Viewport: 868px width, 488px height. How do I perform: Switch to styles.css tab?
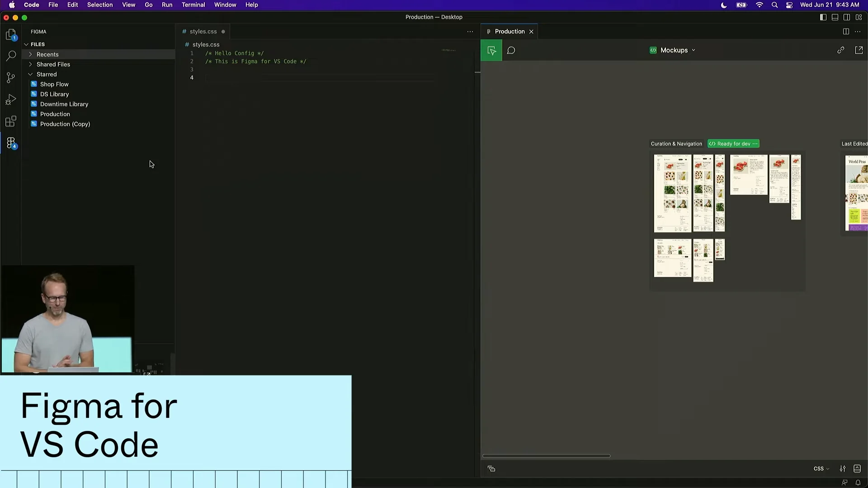point(203,31)
